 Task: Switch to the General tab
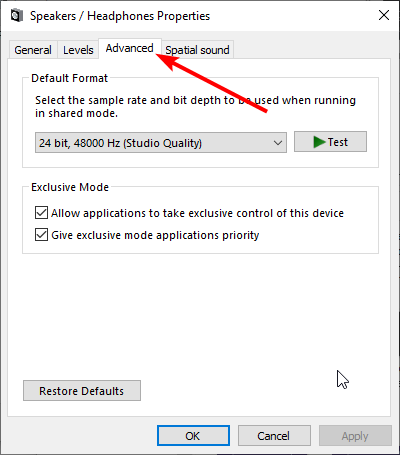point(33,50)
